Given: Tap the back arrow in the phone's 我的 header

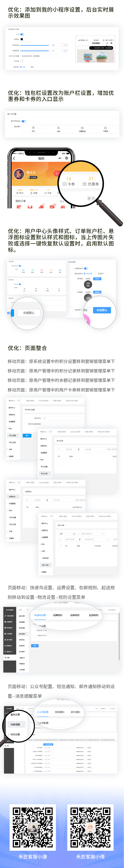Looking at the screenshot, I should [14, 158].
